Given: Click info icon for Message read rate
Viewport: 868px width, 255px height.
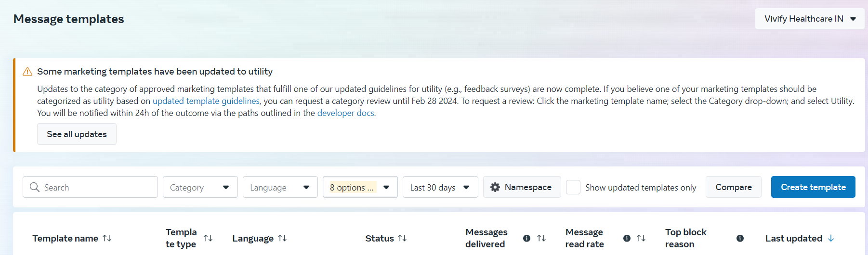Looking at the screenshot, I should (x=627, y=238).
